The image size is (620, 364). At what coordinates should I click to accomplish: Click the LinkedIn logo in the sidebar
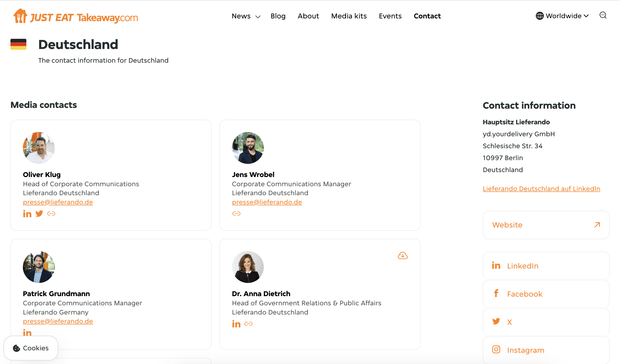tap(496, 266)
